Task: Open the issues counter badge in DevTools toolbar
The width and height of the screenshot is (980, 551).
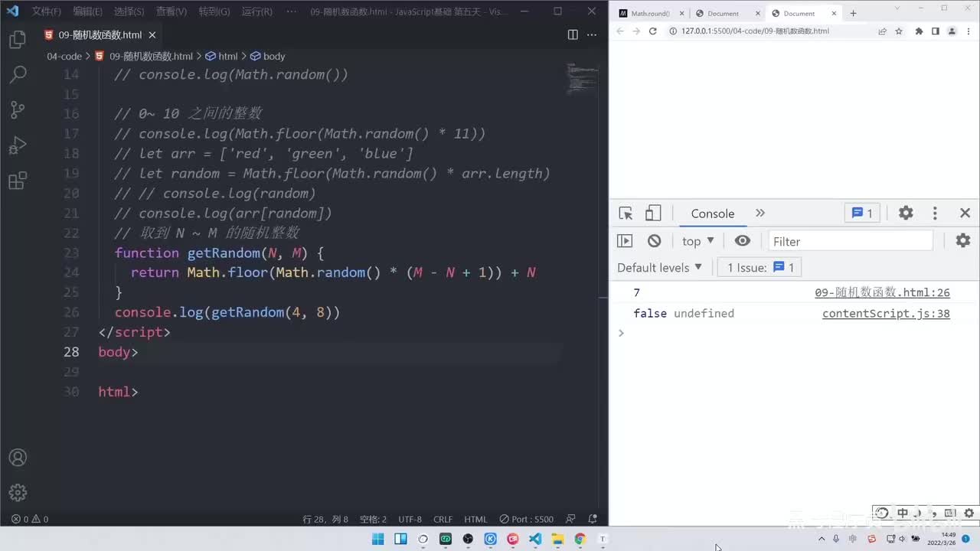Action: click(862, 214)
